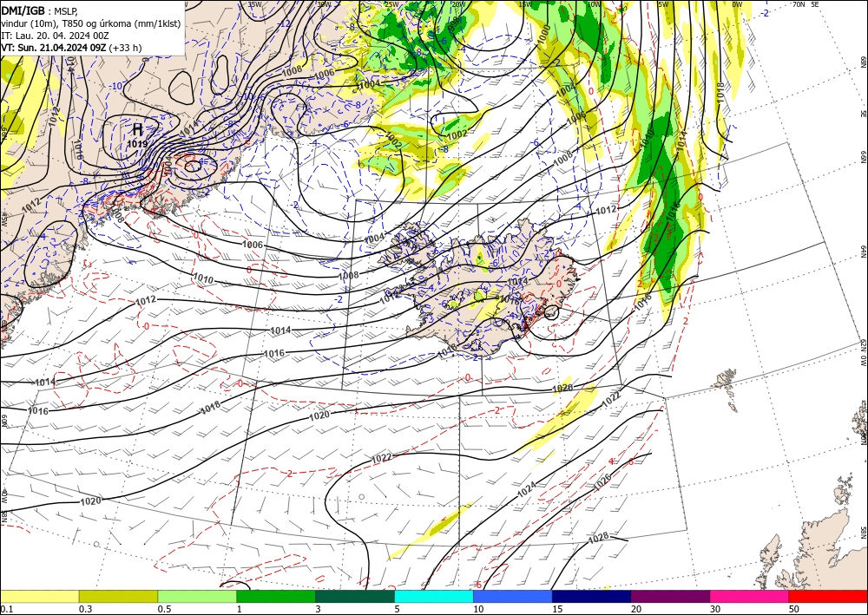
Task: Pick the cyan 5–10 legend swatch
Action: click(434, 596)
